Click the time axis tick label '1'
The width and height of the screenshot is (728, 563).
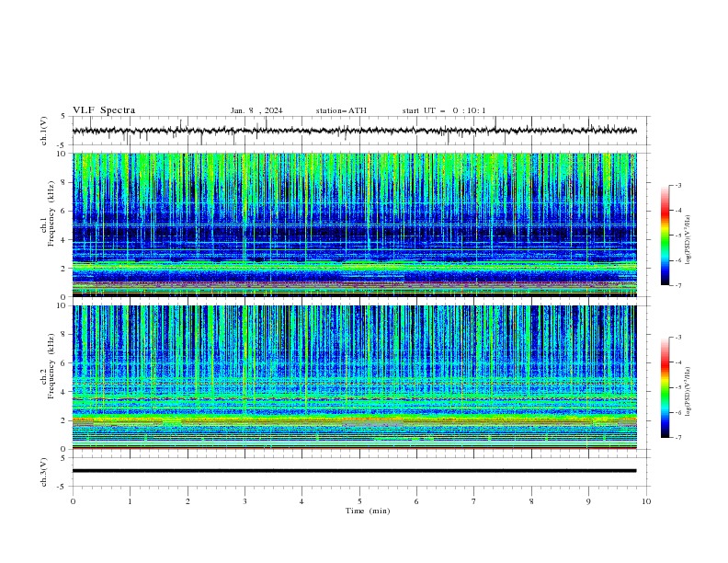pyautogui.click(x=130, y=501)
